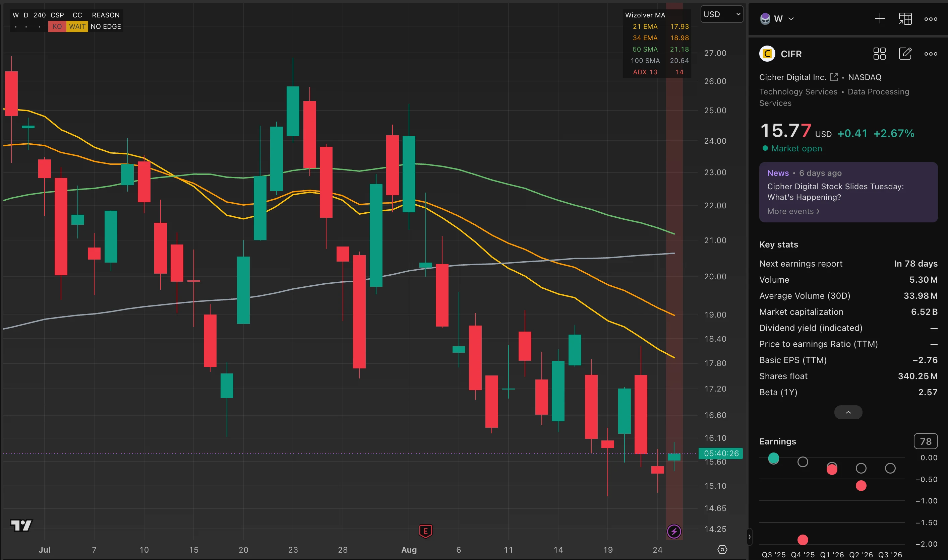Click the KO status cell
This screenshot has height=560, width=948.
[57, 26]
